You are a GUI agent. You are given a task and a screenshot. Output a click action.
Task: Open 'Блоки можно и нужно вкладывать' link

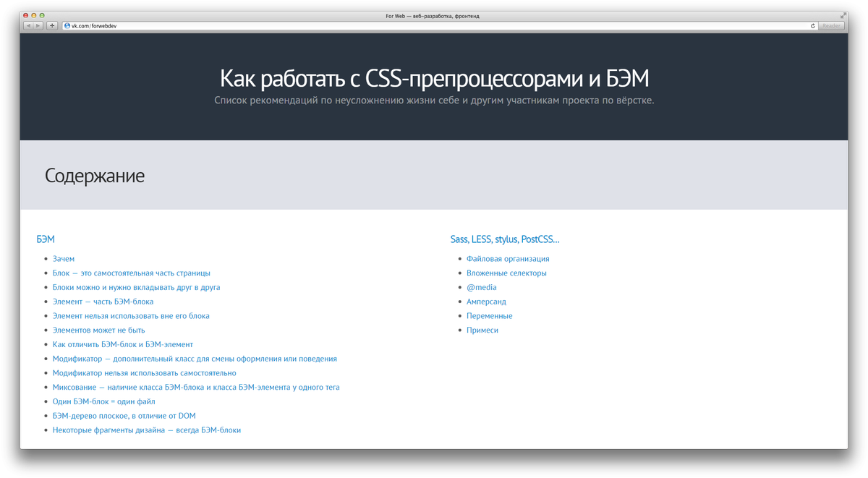(136, 287)
